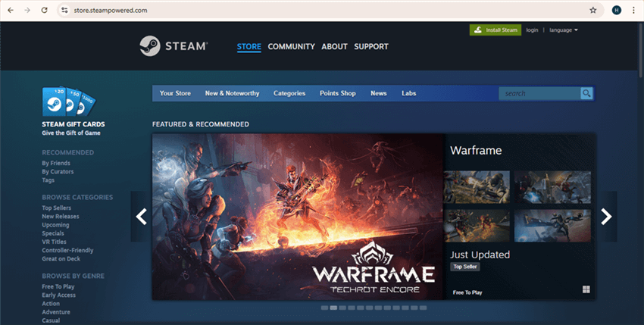This screenshot has height=325, width=644.
Task: Open the Chrome profile avatar
Action: 617,11
